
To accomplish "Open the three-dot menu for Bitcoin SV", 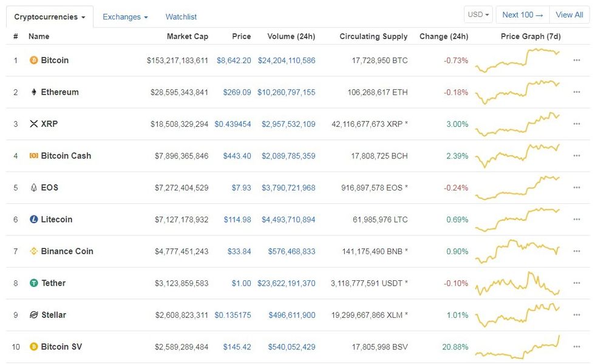I will coord(576,347).
